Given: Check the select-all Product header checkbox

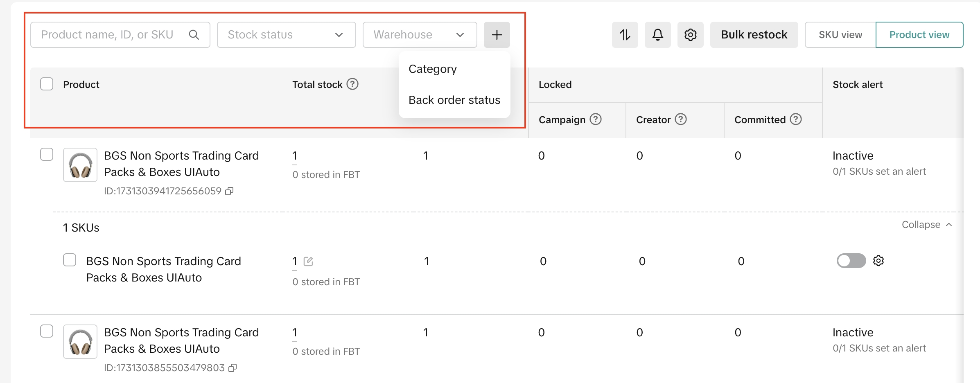Looking at the screenshot, I should (47, 84).
